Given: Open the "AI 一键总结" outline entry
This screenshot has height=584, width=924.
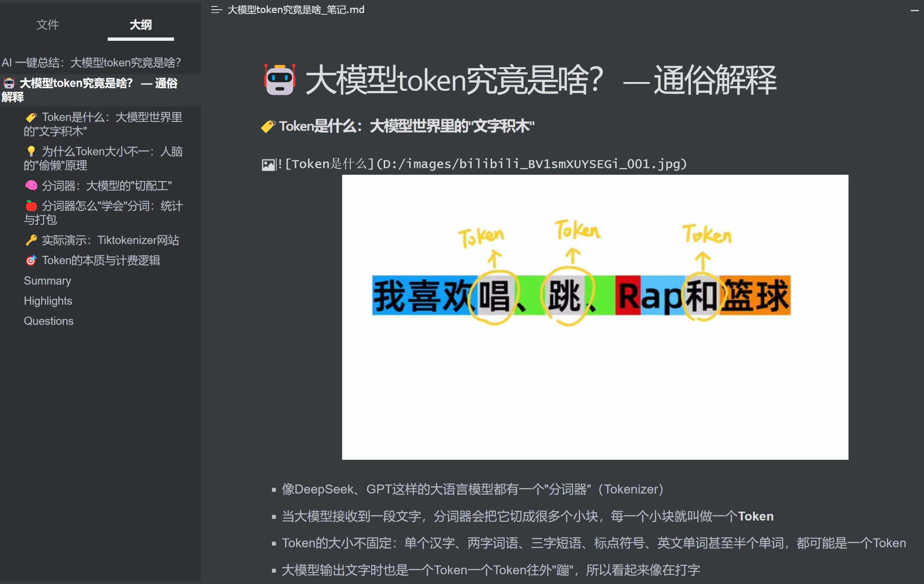Looking at the screenshot, I should 92,62.
